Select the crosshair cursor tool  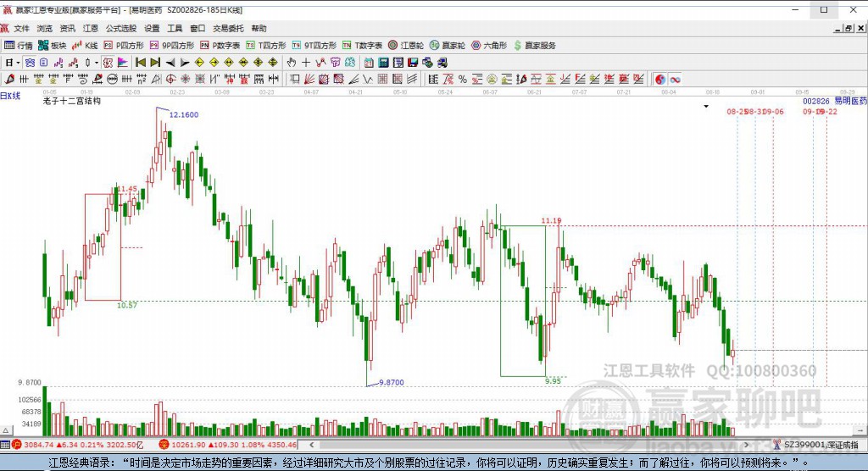point(306,63)
